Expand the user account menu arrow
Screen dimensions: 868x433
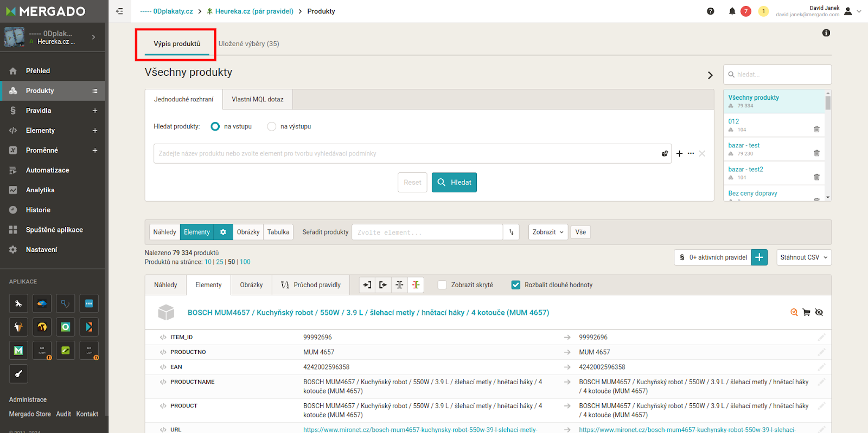coord(859,11)
